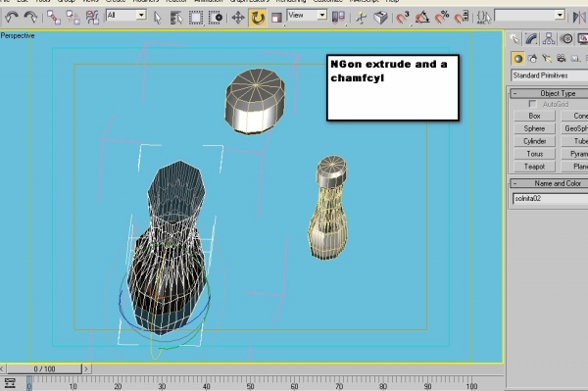This screenshot has height=391, width=588.
Task: Click frame 50 on the track bar
Action: 251,386
